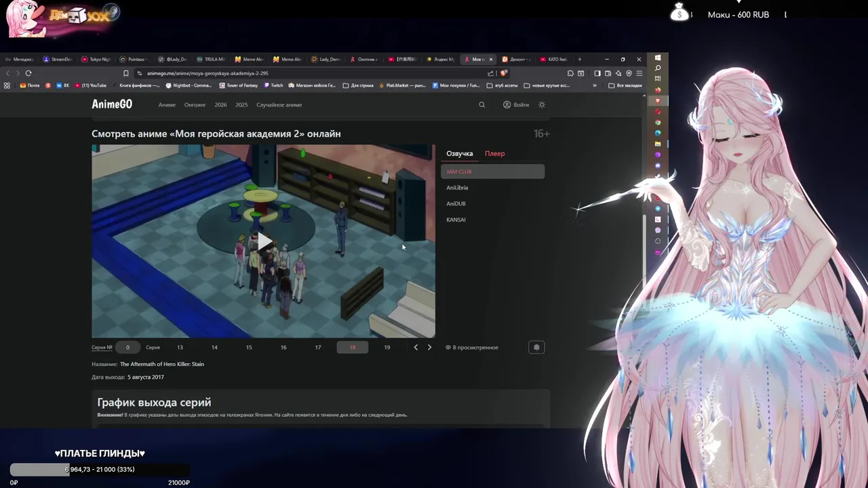Open the browser hamburger menu
The height and width of the screenshot is (488, 868).
point(639,73)
